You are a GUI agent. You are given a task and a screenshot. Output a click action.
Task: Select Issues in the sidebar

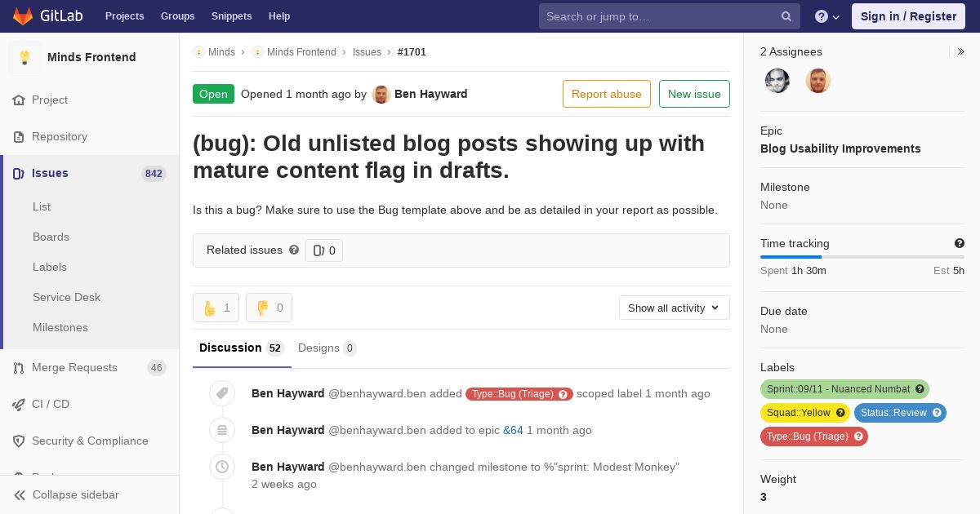pyautogui.click(x=90, y=173)
